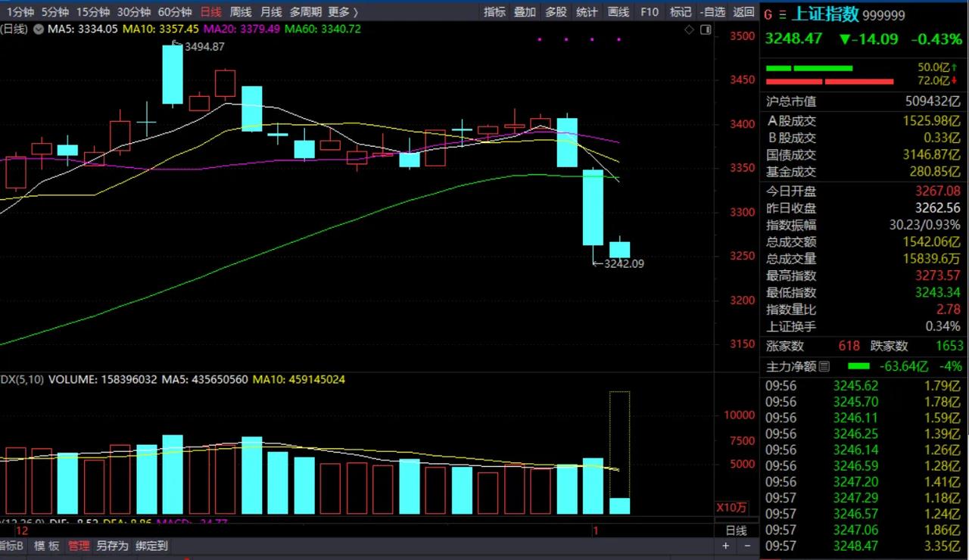
Task: Open F10 company info
Action: [x=650, y=12]
